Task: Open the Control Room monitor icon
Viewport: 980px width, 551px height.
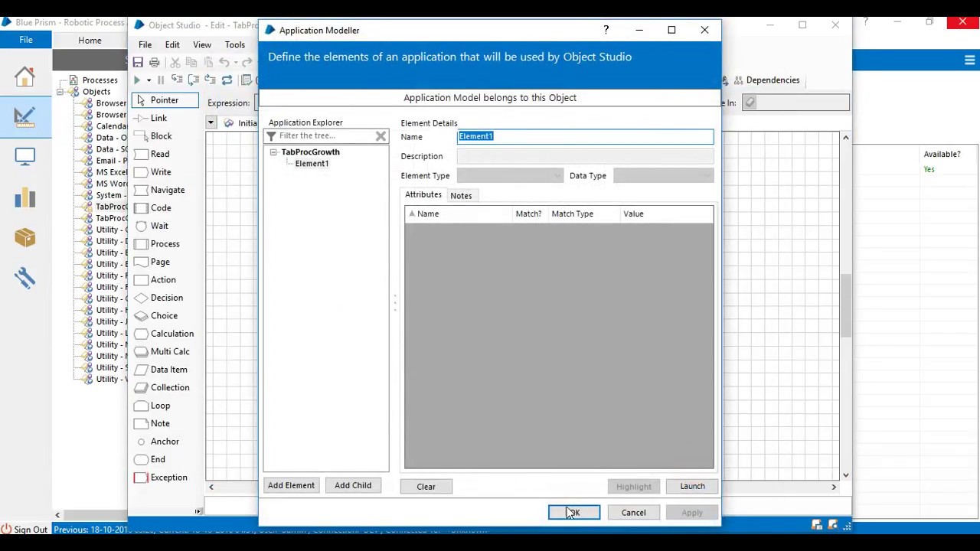Action: tap(24, 156)
